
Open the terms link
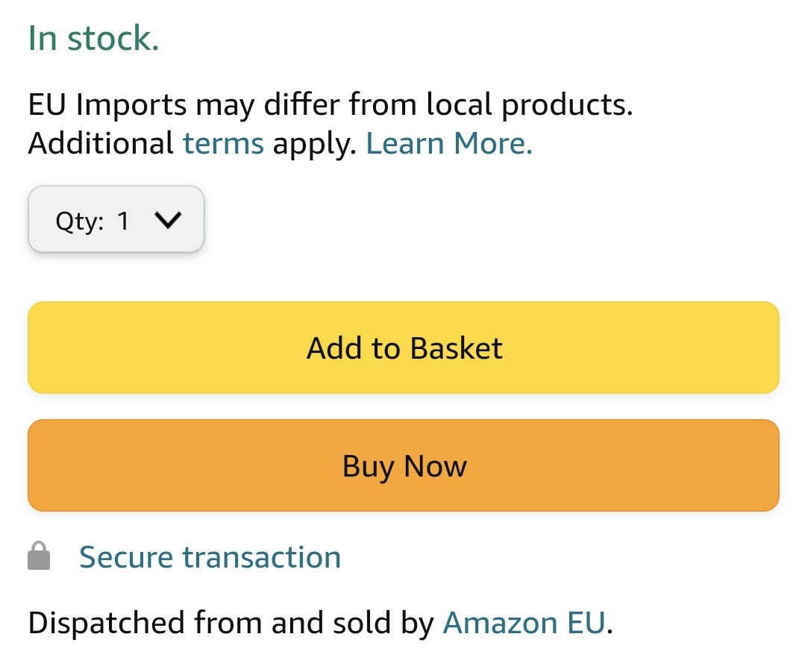(223, 142)
